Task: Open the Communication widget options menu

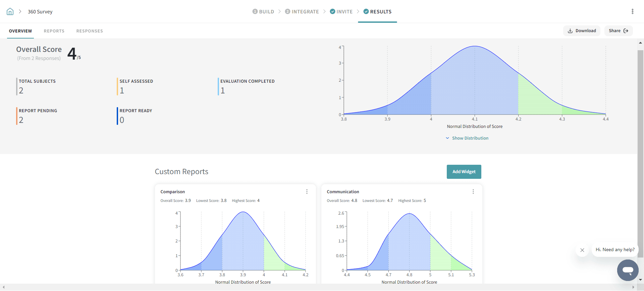Action: click(473, 192)
